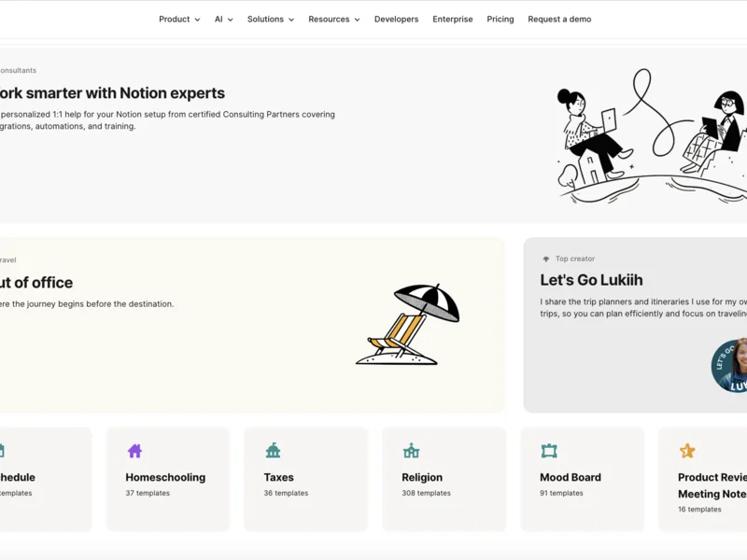Screen dimensions: 747x560
Task: Click the '36 templates' text
Action: coord(286,493)
